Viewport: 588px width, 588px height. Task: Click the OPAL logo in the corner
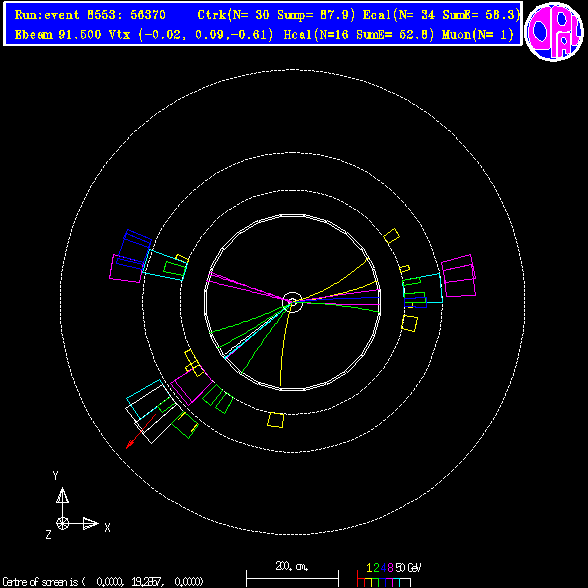coord(554,31)
